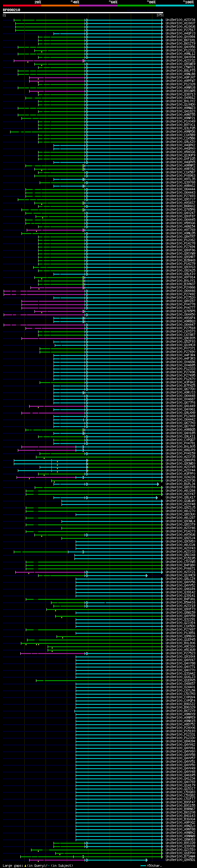The height and width of the screenshot is (868, 197).
Task: Open last hit UniRef100_Q945D1
Action: (x=180, y=860)
